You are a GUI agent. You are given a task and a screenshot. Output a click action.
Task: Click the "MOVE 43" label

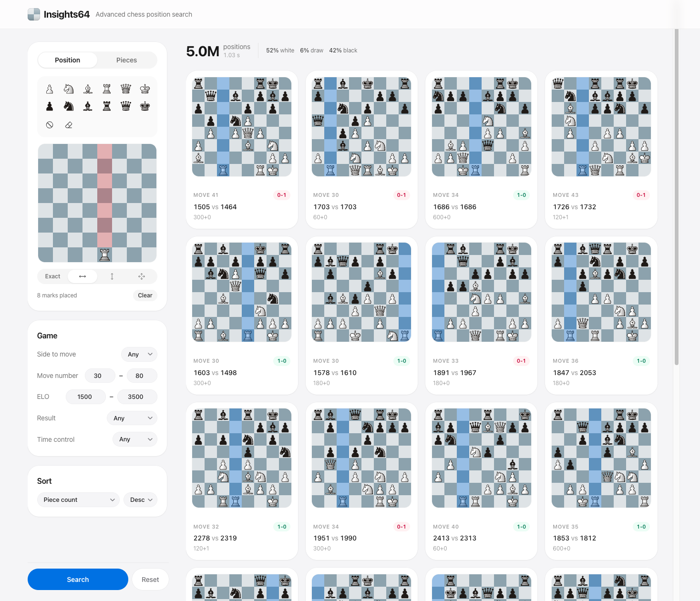coord(566,195)
